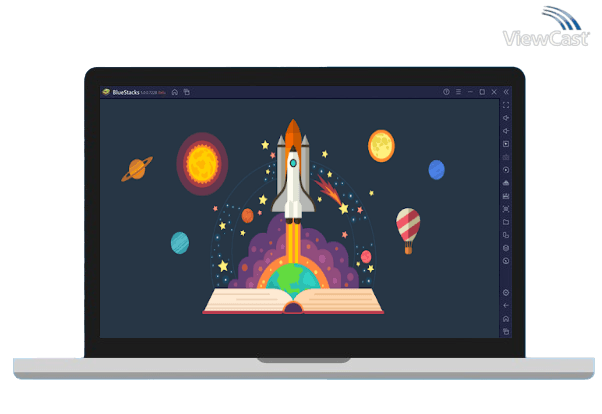This screenshot has height=414, width=602.
Task: Toggle fullscreen mode in the sidebar
Action: coord(506,105)
